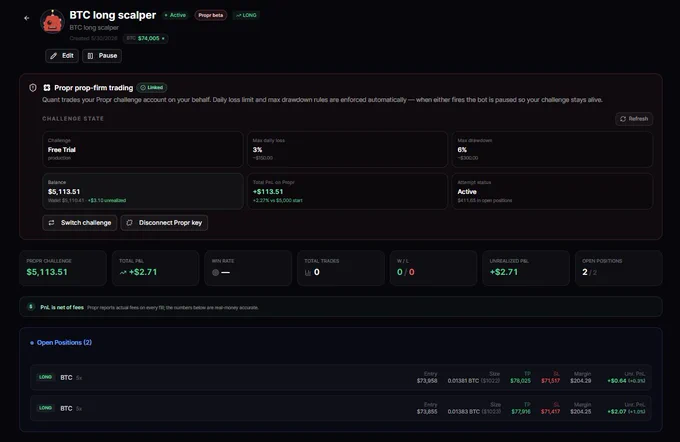
Task: Click the $71,417 stop-loss value
Action: [x=550, y=412]
